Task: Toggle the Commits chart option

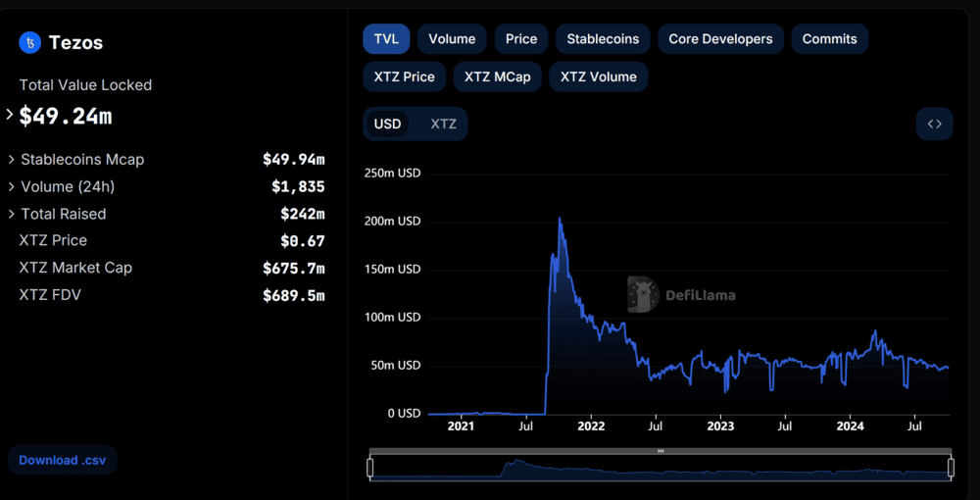Action: 829,39
